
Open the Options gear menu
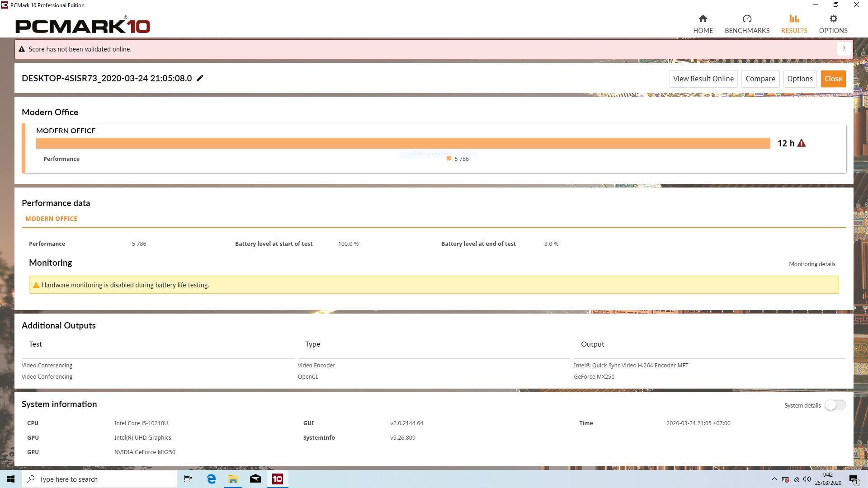coord(833,24)
